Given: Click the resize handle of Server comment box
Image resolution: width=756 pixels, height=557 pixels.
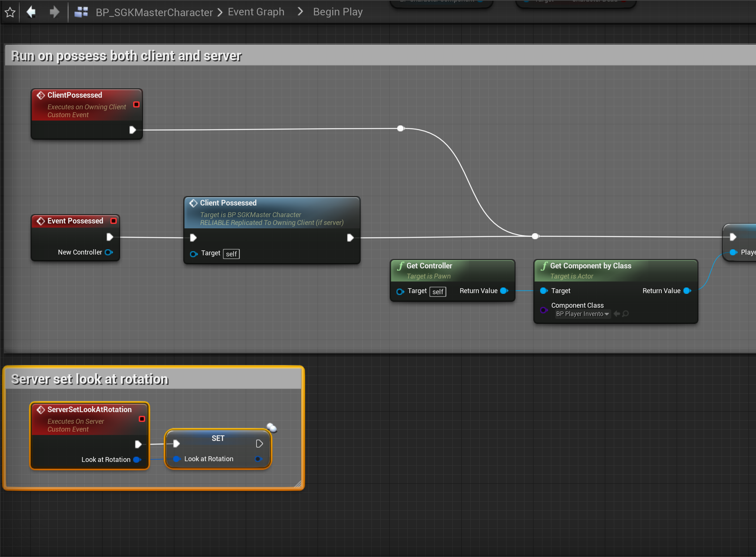Looking at the screenshot, I should (298, 484).
